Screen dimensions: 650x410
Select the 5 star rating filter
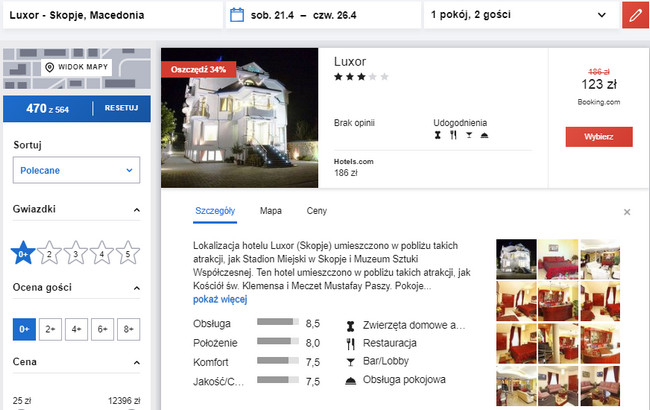[128, 253]
